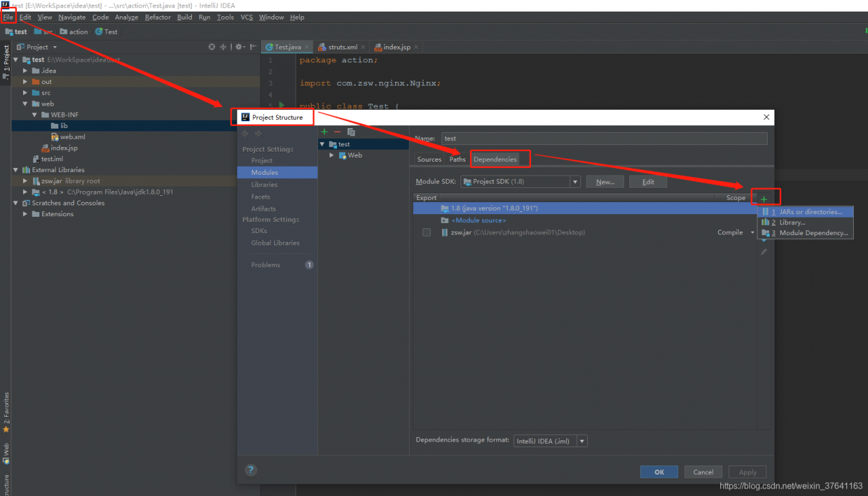
Task: Close the Test.java editor tab
Action: pos(307,47)
